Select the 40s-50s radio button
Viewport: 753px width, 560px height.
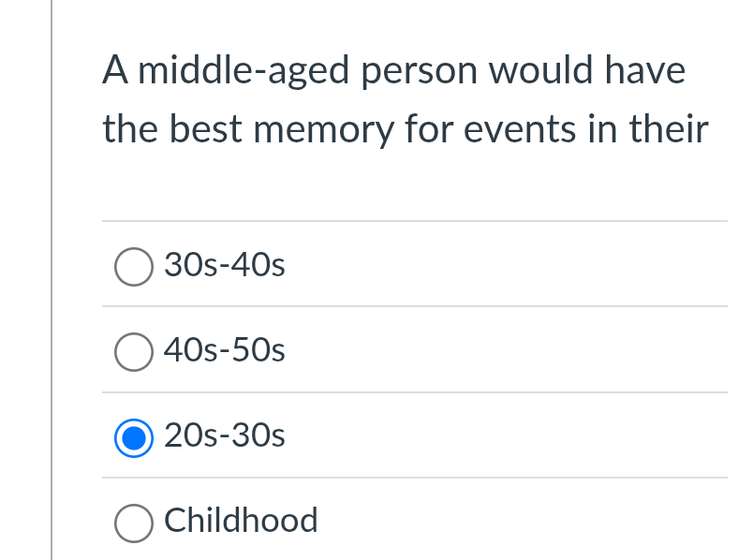pyautogui.click(x=134, y=352)
